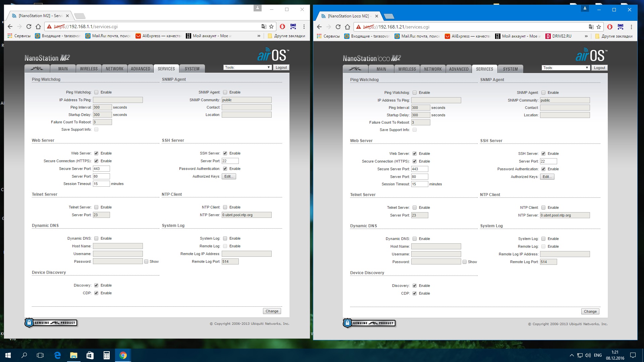This screenshot has height=362, width=644.
Task: Expand bookmarks overflow chevron in right browser
Action: (586, 36)
